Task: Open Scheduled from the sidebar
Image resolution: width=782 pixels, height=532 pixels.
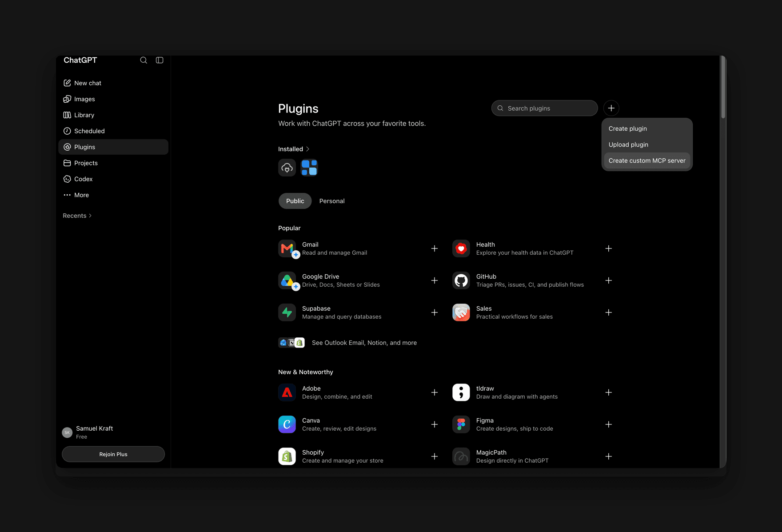Action: click(x=113, y=131)
